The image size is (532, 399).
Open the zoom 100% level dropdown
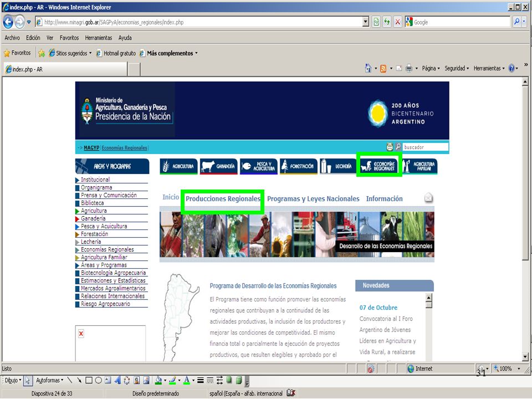click(x=519, y=369)
